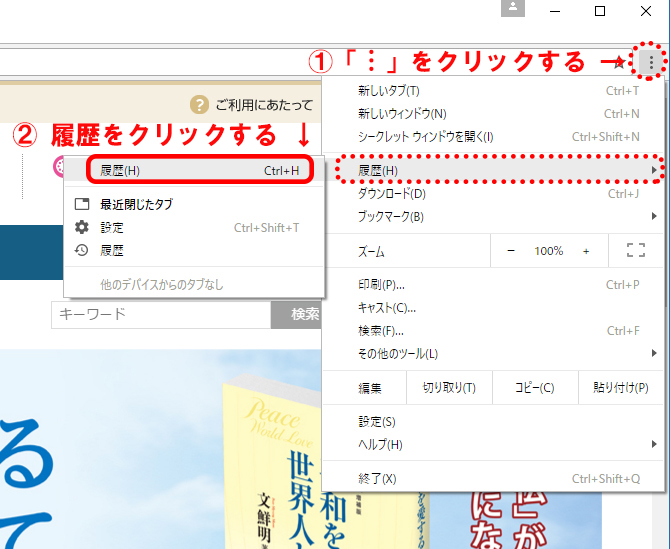The image size is (670, 549).
Task: Open ダウンロード(D) menu entry
Action: [493, 194]
